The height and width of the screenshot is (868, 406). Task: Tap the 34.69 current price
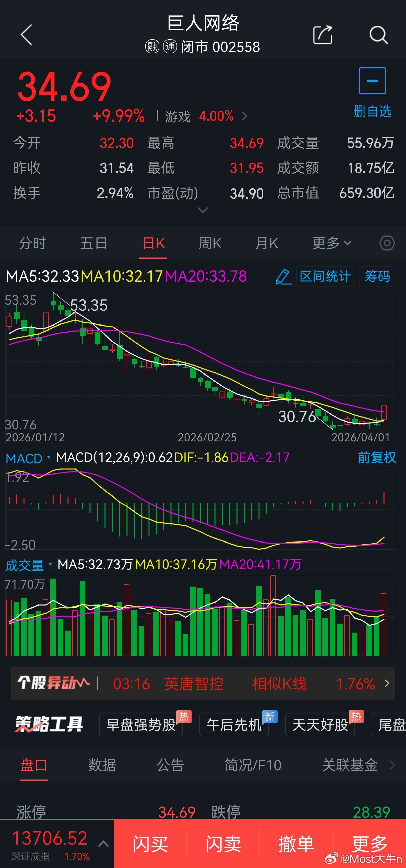pyautogui.click(x=64, y=87)
